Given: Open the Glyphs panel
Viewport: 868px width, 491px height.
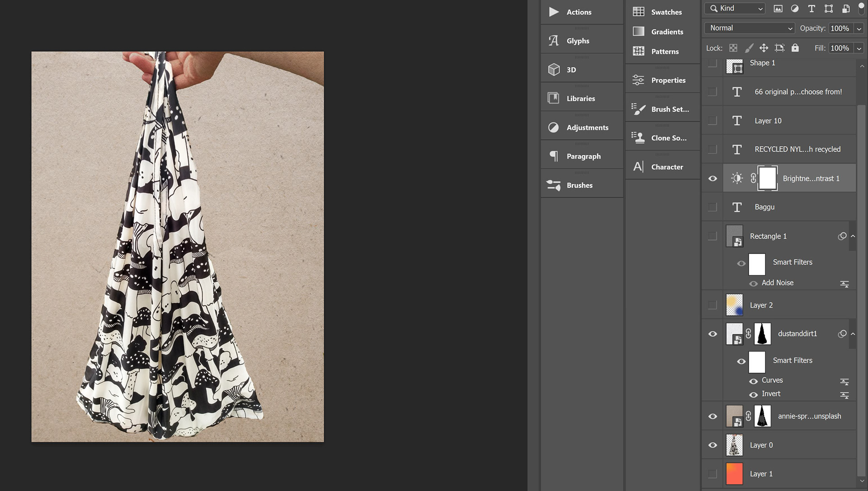Looking at the screenshot, I should tap(578, 41).
